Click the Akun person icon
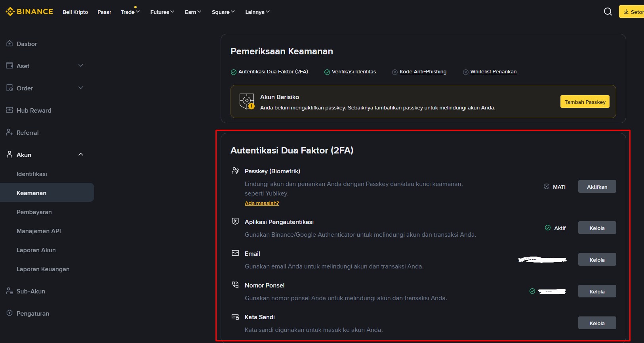644x343 pixels. [x=10, y=154]
